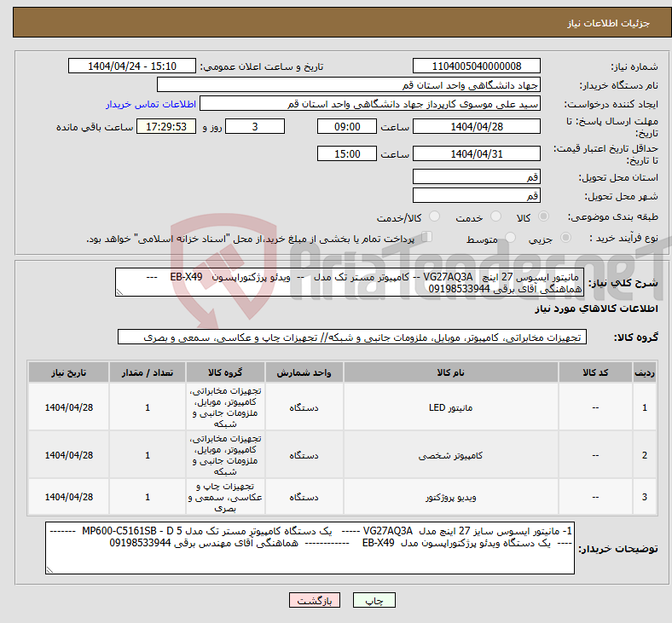The width and height of the screenshot is (672, 623).
Task: Click the ویدیو پروژکتور item name
Action: (450, 497)
